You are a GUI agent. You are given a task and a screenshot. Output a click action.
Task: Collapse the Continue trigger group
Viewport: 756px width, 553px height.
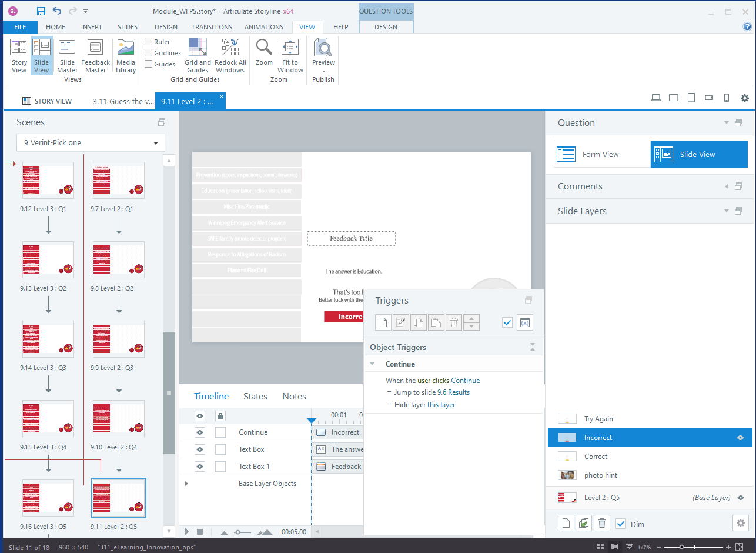[x=372, y=364]
